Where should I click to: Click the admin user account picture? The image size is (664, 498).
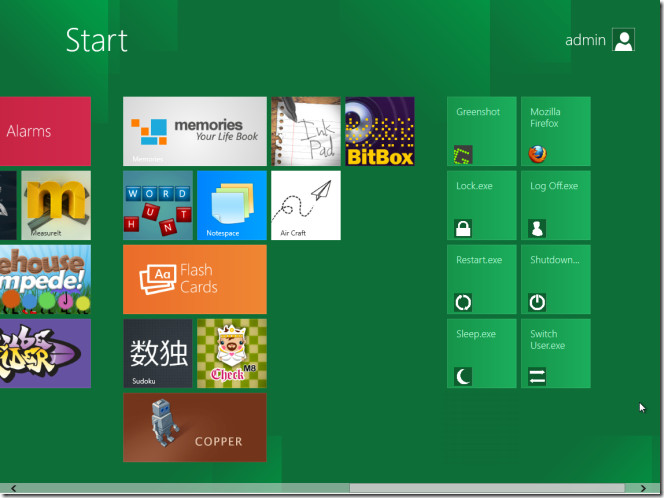tap(623, 40)
